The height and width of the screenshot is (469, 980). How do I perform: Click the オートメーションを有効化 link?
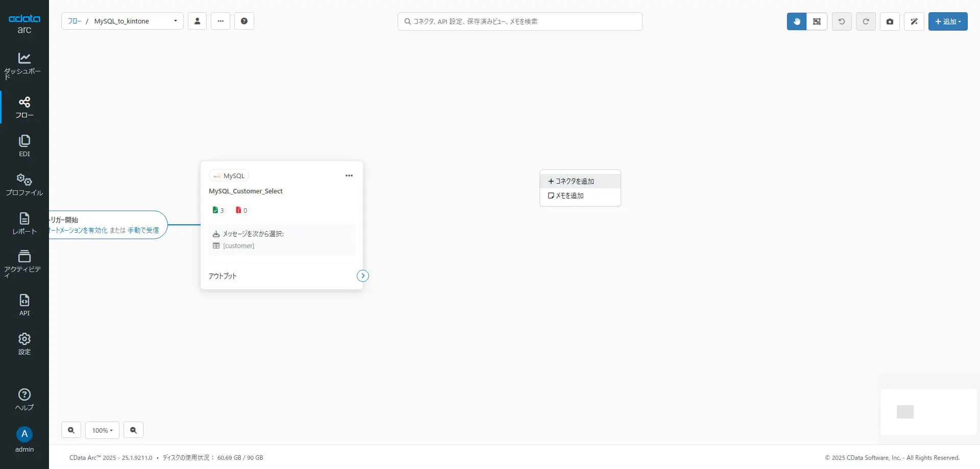[x=79, y=230]
